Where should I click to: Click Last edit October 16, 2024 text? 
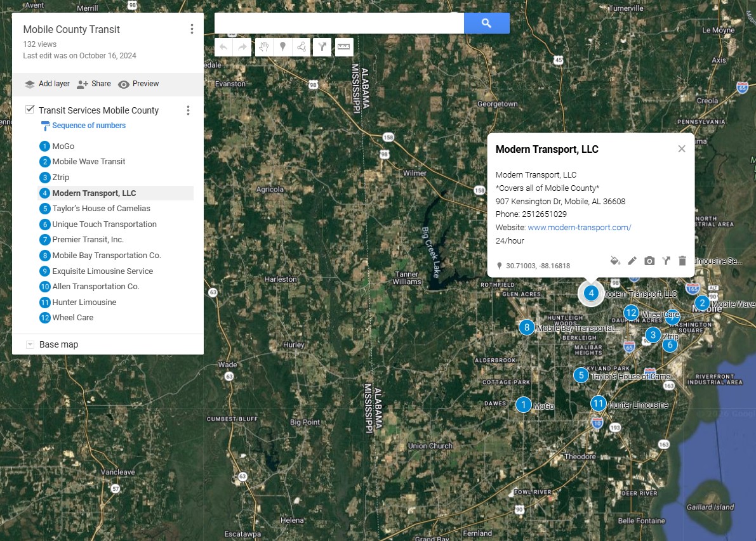pyautogui.click(x=79, y=56)
